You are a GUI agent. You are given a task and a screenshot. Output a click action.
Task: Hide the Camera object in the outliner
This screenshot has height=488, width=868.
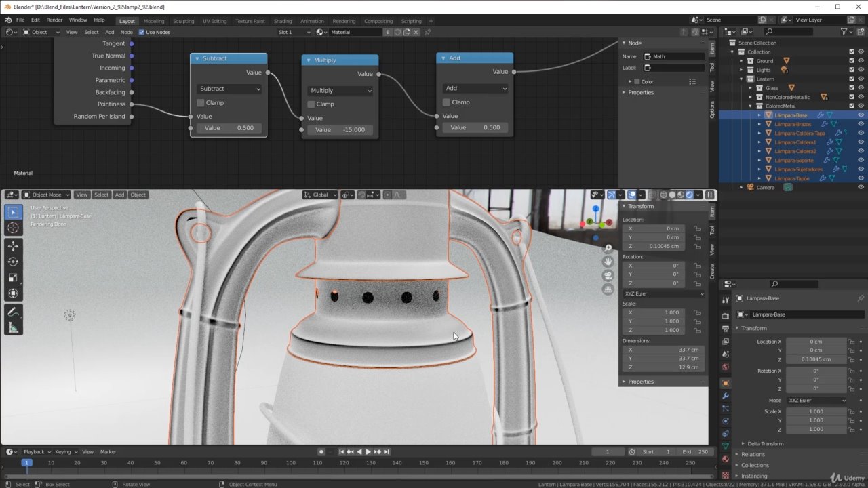point(861,187)
